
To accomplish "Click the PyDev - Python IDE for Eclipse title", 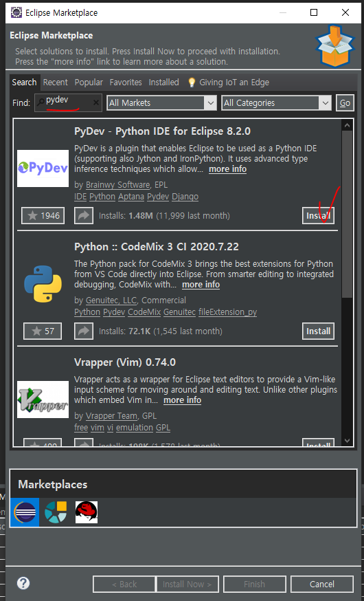I will [x=162, y=131].
